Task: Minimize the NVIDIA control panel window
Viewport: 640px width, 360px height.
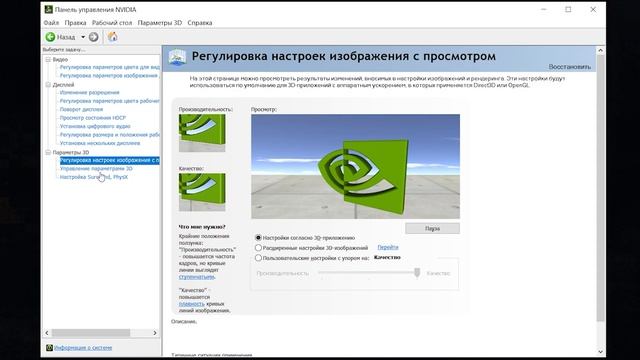Action: tap(544, 9)
